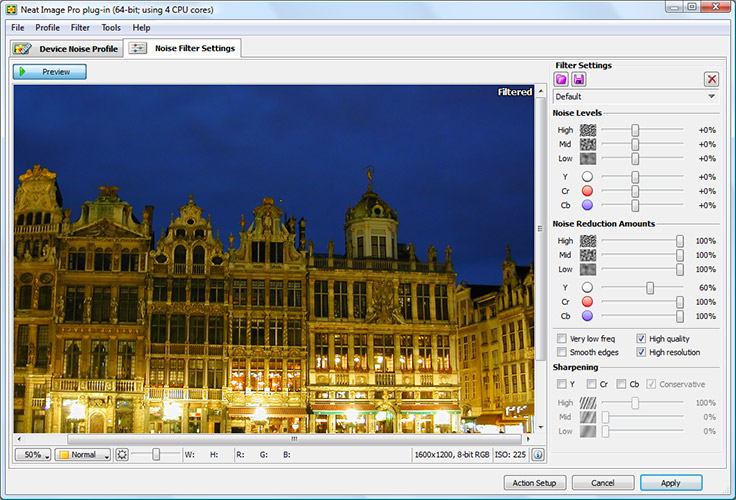Click the Cr red circle in Noise Levels
The image size is (736, 500).
point(587,191)
